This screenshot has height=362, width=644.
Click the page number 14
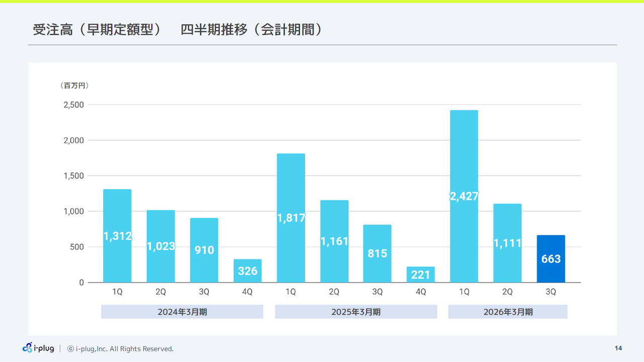tap(617, 348)
